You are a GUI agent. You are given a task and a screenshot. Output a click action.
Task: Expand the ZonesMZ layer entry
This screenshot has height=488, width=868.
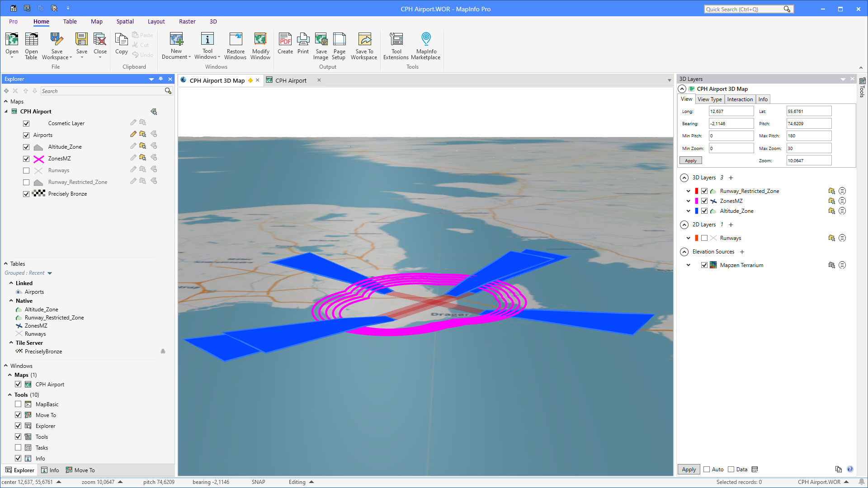(688, 201)
